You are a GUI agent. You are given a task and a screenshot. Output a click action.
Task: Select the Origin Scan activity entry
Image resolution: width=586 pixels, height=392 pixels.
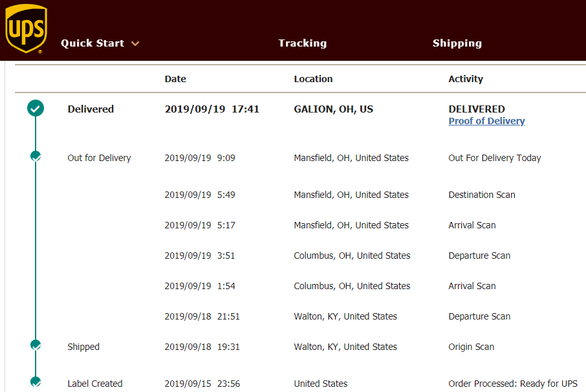(x=472, y=347)
